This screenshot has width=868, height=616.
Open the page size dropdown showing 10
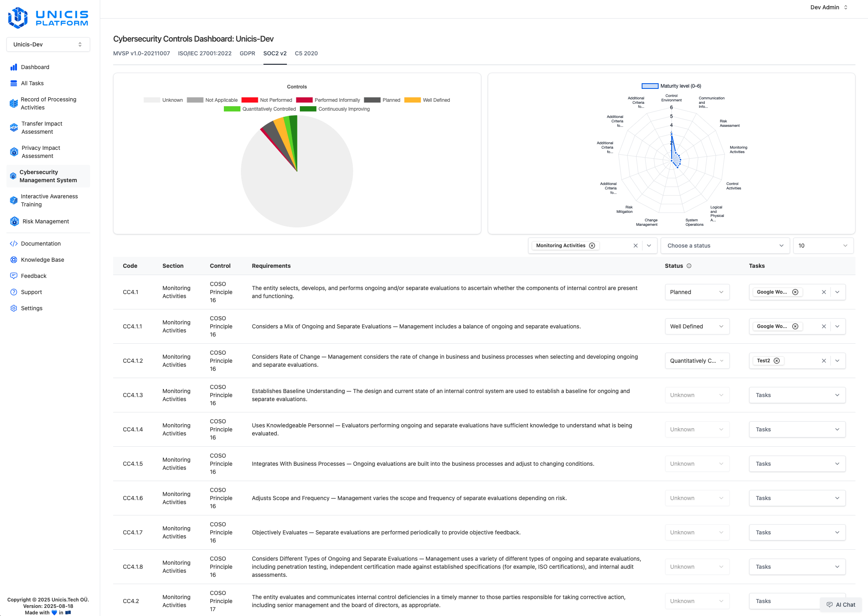(823, 246)
